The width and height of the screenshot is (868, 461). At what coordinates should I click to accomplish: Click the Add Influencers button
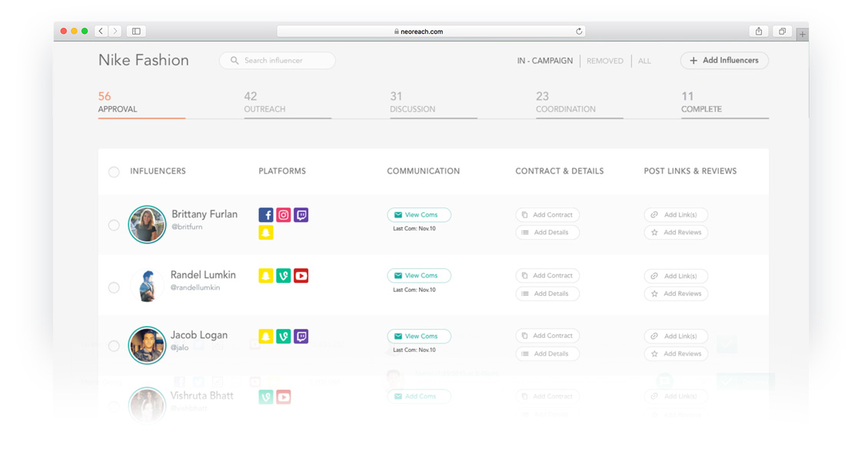tap(723, 61)
